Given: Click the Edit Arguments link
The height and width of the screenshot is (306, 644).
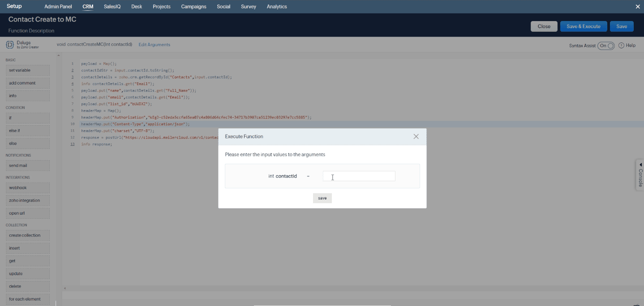Looking at the screenshot, I should click(154, 44).
